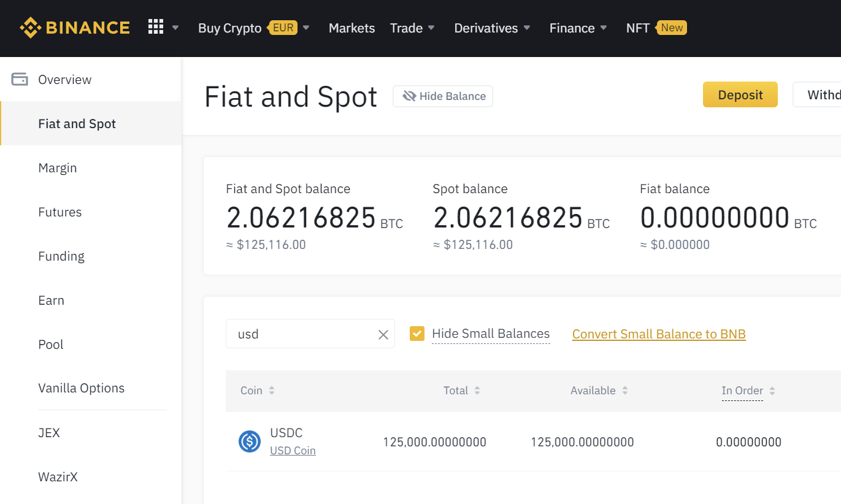Viewport: 841px width, 504px height.
Task: Click the USDC total 125,000.00000000
Action: 434,442
